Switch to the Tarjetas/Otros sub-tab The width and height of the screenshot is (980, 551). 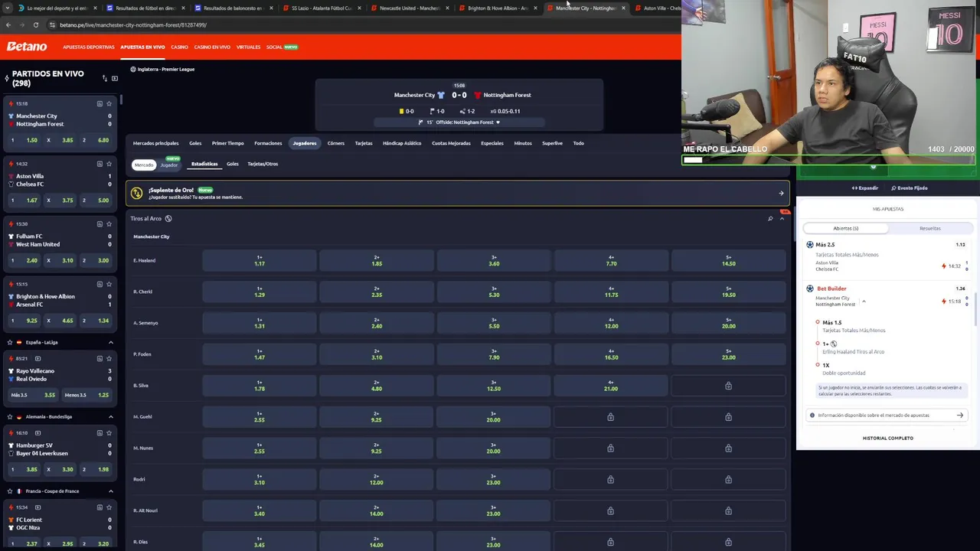pos(263,164)
